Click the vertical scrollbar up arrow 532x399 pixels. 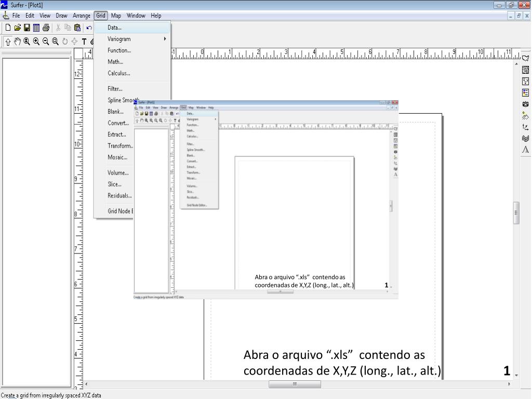(516, 64)
